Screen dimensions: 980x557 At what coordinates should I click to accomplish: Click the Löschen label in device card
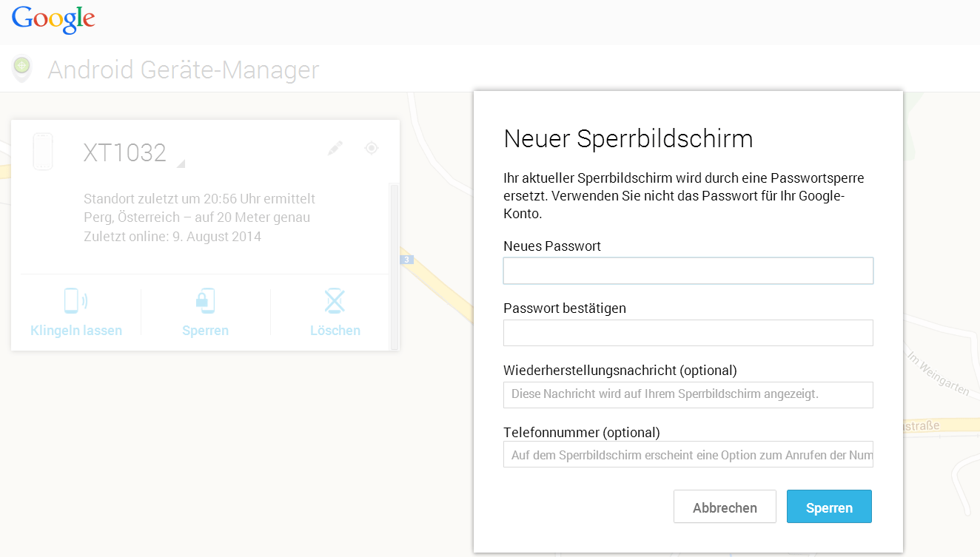pyautogui.click(x=335, y=331)
